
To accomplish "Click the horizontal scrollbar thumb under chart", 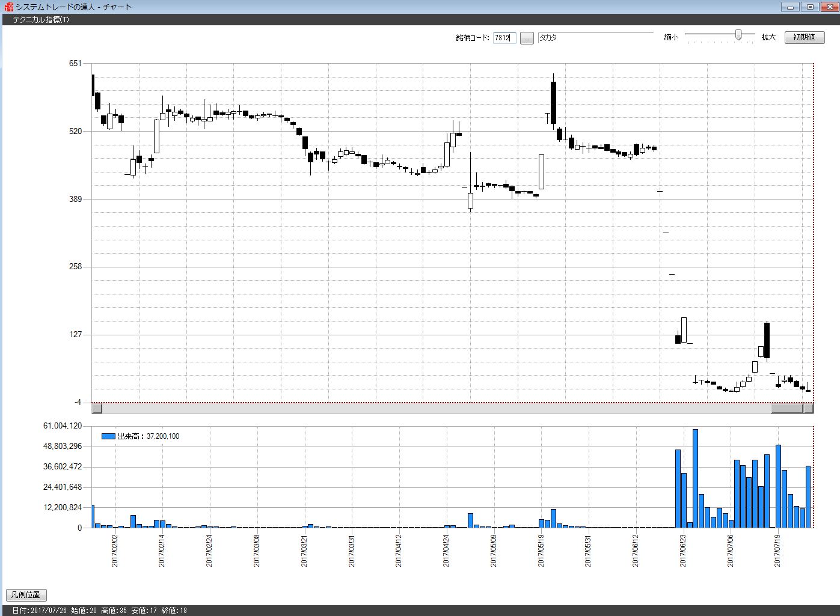I will (786, 409).
